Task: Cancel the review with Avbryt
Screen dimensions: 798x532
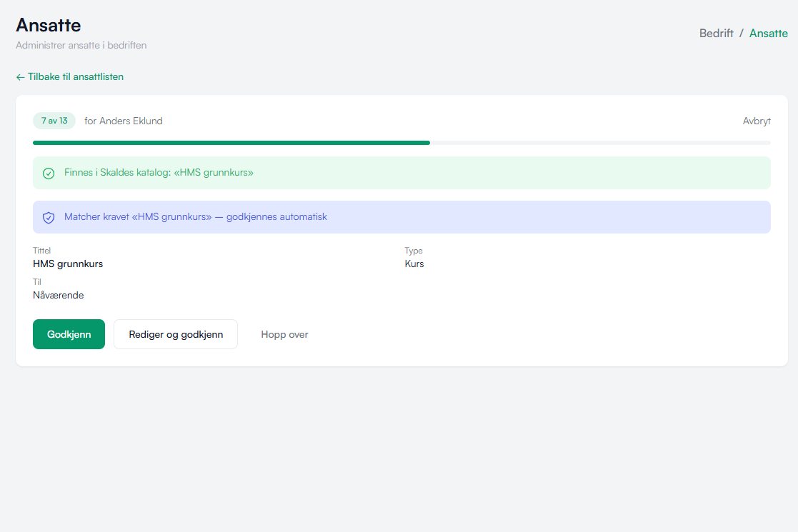Action: 757,121
